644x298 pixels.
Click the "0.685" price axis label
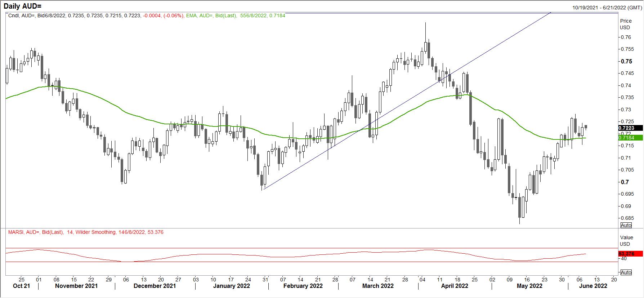627,218
